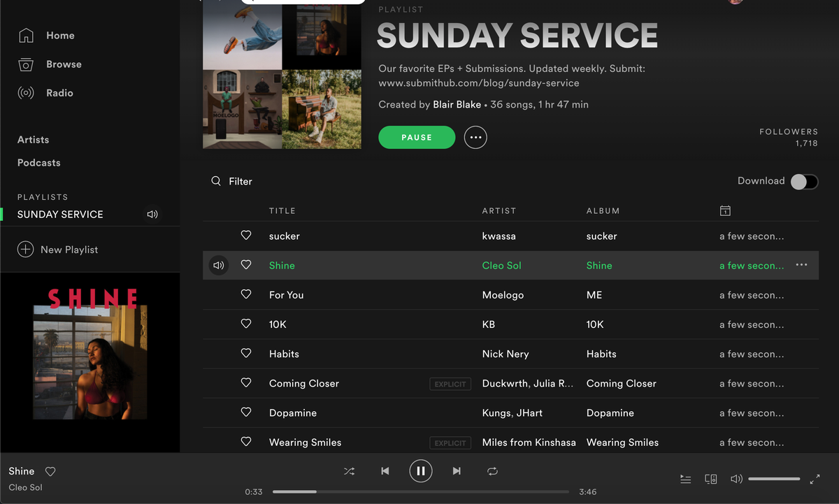
Task: Like the Wearing Smiles track
Action: pyautogui.click(x=246, y=441)
